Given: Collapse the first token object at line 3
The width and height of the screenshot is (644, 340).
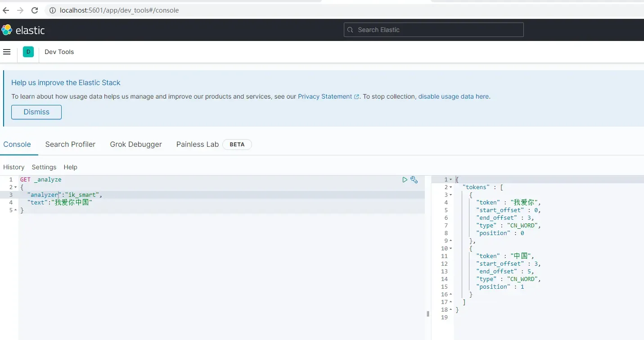Looking at the screenshot, I should (451, 195).
